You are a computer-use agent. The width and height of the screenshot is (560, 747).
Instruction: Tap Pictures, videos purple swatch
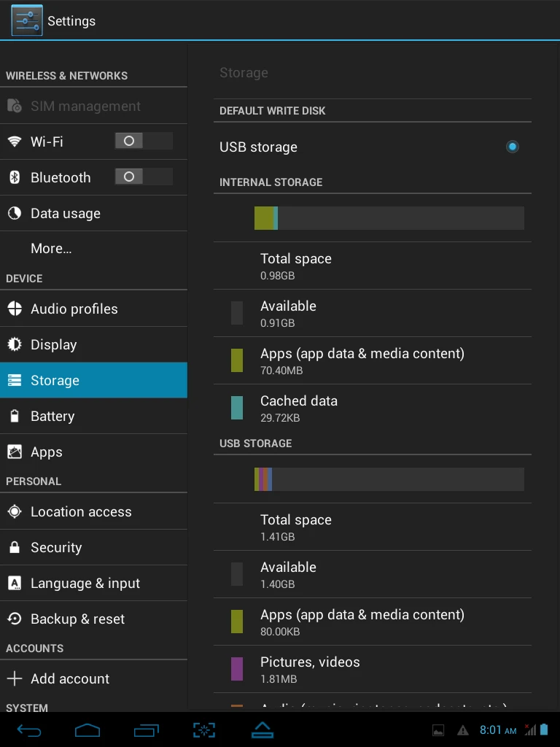tap(237, 669)
